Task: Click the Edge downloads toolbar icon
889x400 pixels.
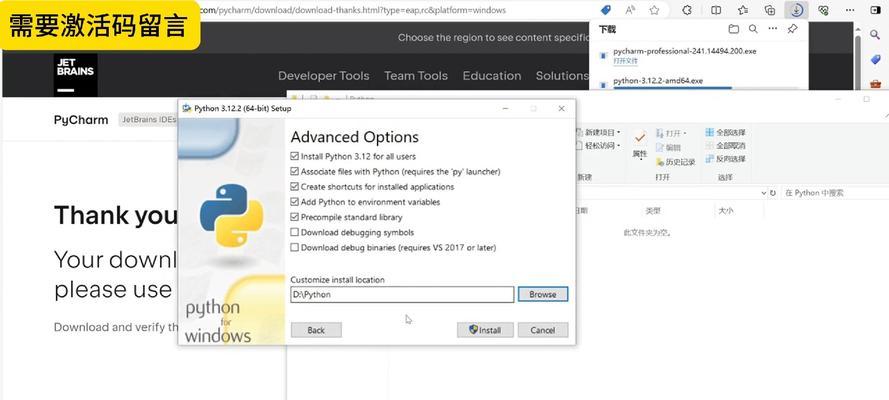Action: tap(797, 10)
